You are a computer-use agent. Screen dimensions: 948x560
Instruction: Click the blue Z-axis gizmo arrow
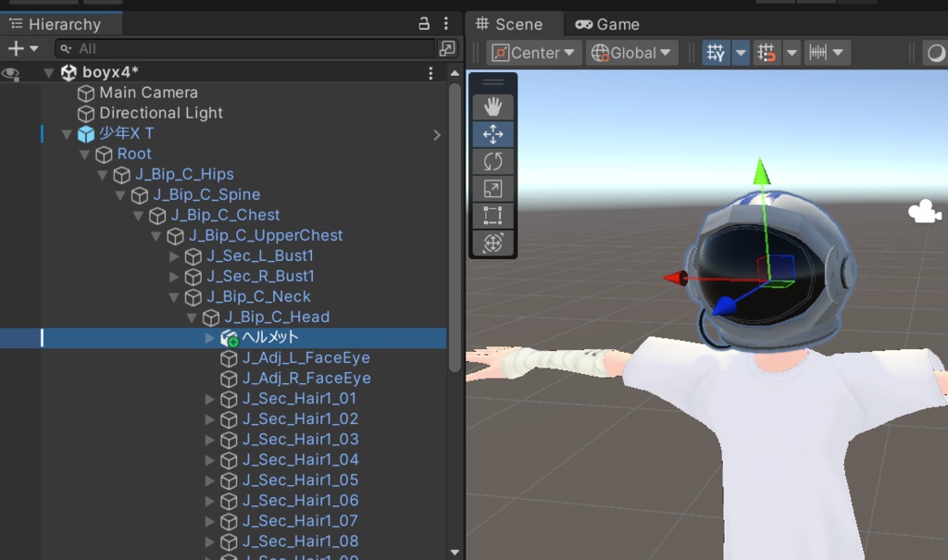click(x=724, y=306)
